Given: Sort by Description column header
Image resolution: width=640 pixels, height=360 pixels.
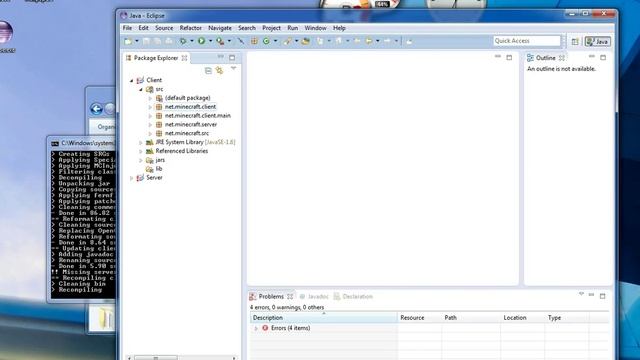Looking at the screenshot, I should tap(324, 318).
